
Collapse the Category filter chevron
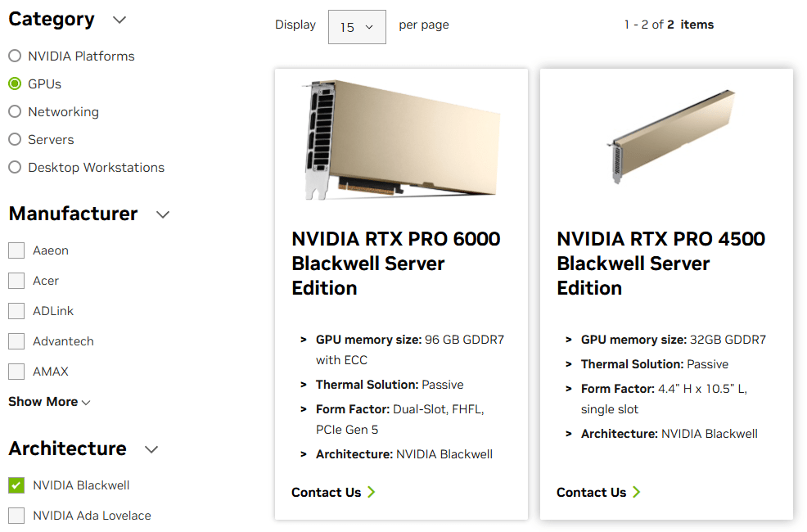[119, 20]
